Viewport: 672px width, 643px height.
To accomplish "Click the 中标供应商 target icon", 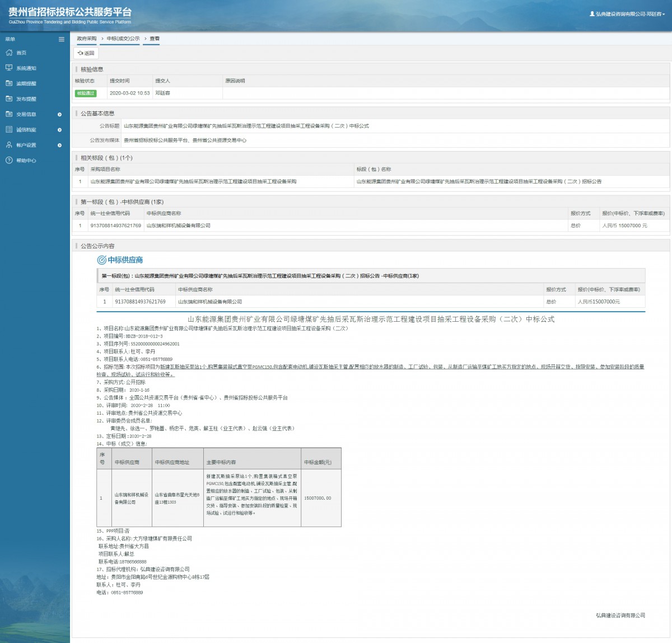I will pyautogui.click(x=101, y=260).
